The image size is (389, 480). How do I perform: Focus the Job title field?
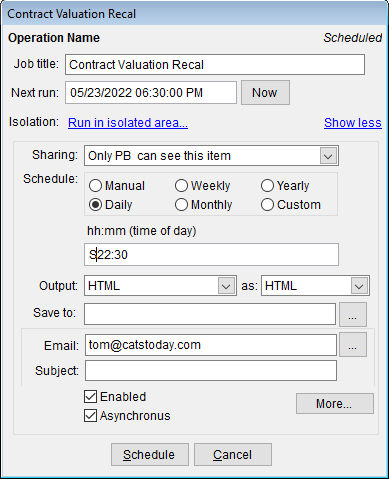pyautogui.click(x=215, y=65)
